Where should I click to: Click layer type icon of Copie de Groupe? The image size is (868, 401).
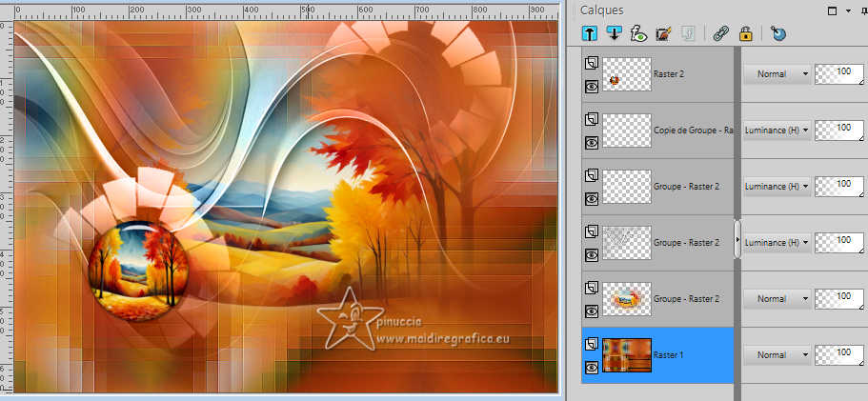pyautogui.click(x=592, y=119)
